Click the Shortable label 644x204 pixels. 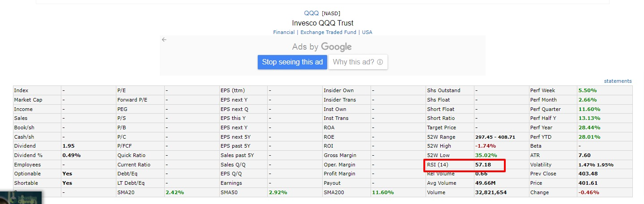[26, 183]
